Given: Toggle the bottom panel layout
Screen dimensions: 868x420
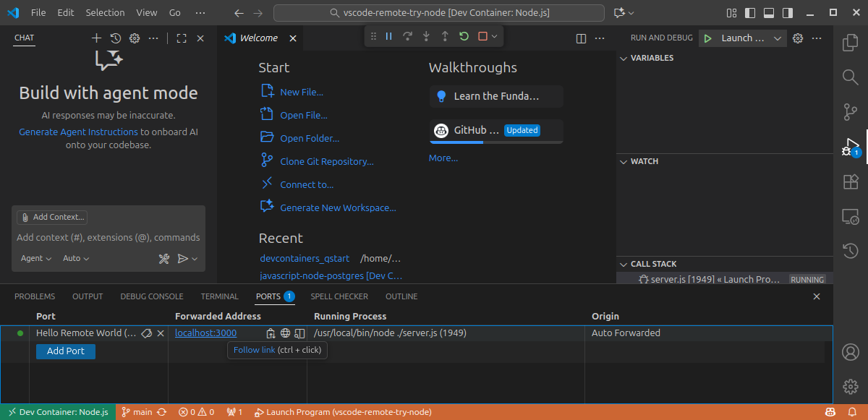Looking at the screenshot, I should point(768,13).
